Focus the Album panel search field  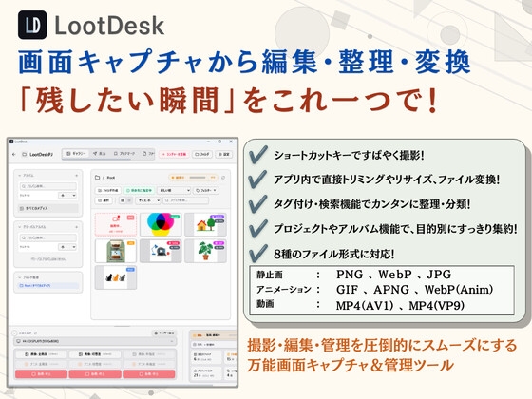pos(47,186)
